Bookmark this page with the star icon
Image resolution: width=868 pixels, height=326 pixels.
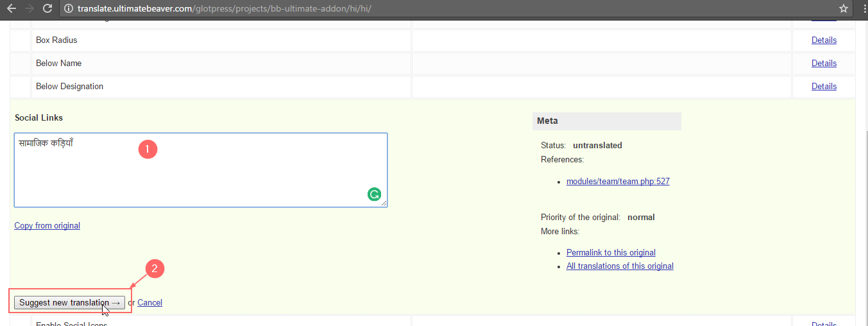point(844,9)
